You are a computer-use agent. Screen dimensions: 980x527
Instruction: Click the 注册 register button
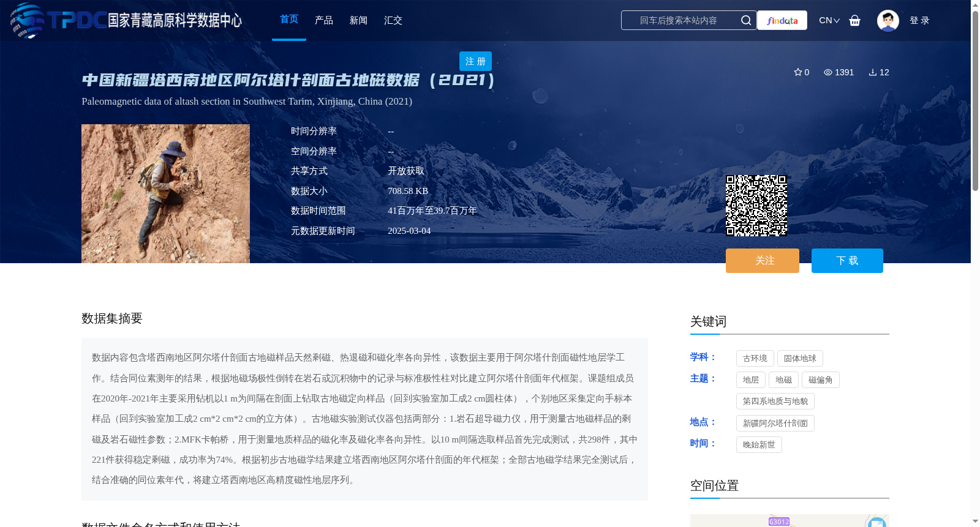pos(475,61)
